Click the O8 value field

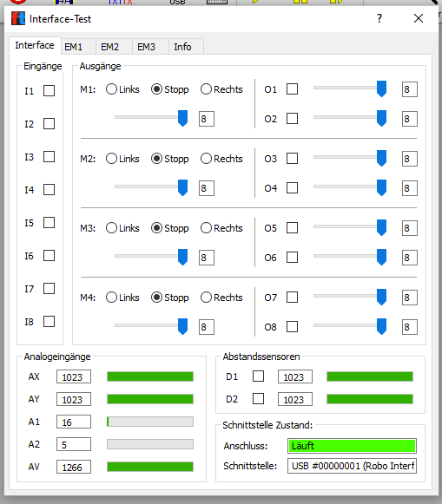pos(410,327)
